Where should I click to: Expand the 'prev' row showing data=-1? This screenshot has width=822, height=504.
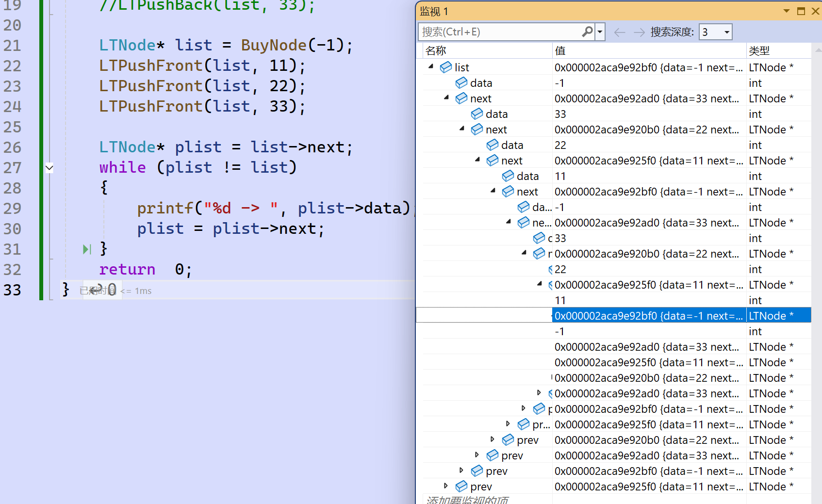[x=461, y=471]
